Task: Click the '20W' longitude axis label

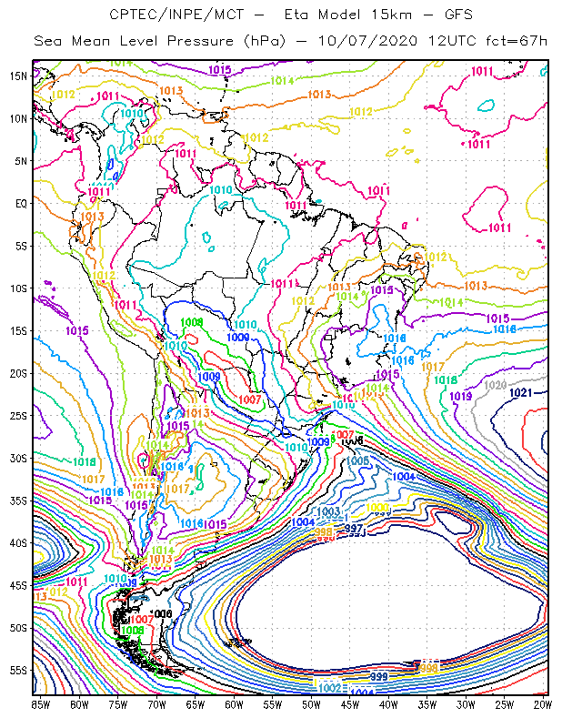Action: tap(543, 705)
